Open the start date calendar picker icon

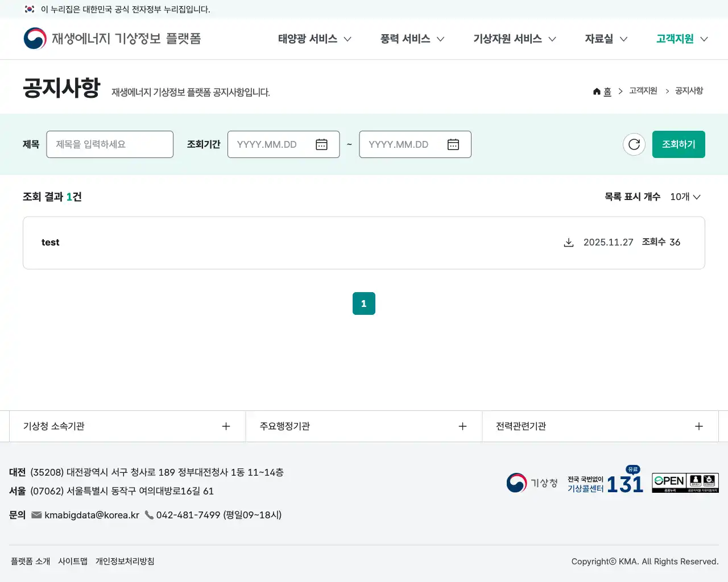[321, 144]
